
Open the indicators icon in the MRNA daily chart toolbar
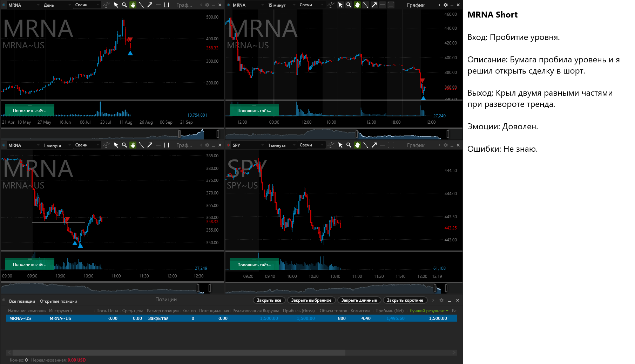[x=107, y=5]
